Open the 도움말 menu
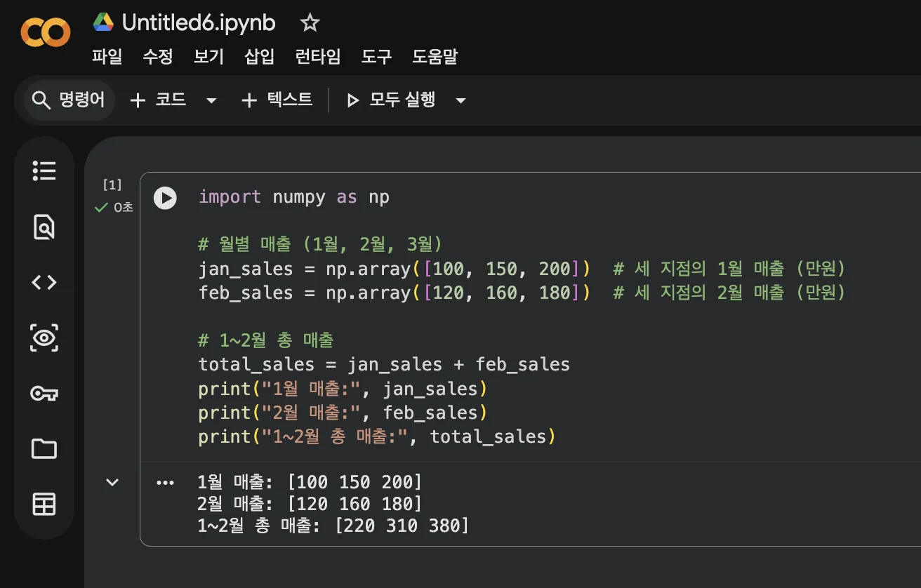This screenshot has height=588, width=921. (435, 56)
